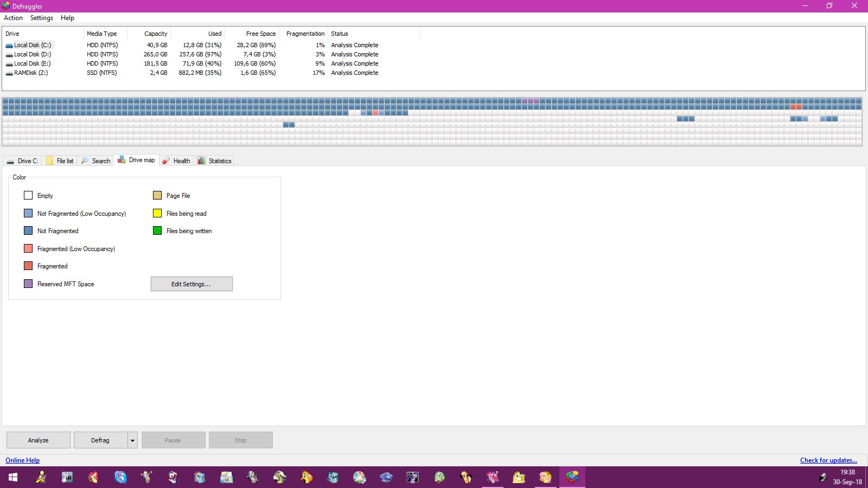Select the Local Disk (D:) drive name
868x488 pixels.
click(x=33, y=55)
